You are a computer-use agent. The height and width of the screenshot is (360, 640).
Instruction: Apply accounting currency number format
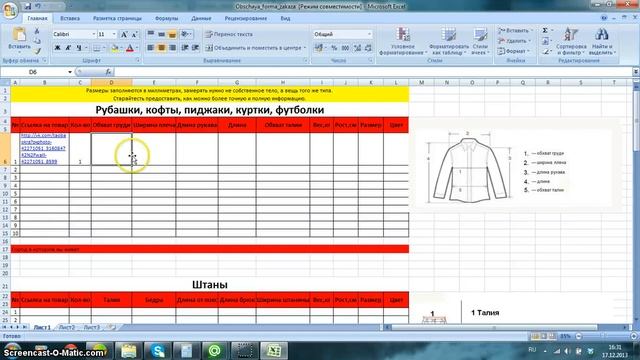click(319, 48)
